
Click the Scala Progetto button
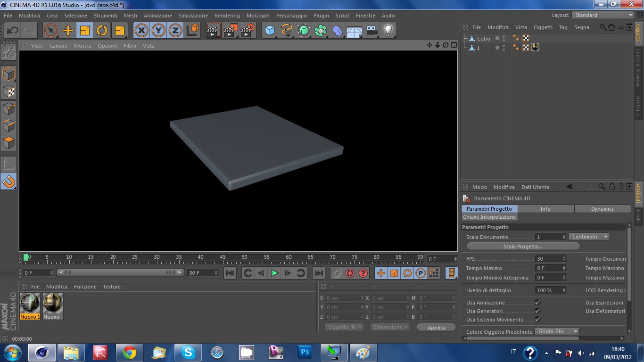point(523,247)
